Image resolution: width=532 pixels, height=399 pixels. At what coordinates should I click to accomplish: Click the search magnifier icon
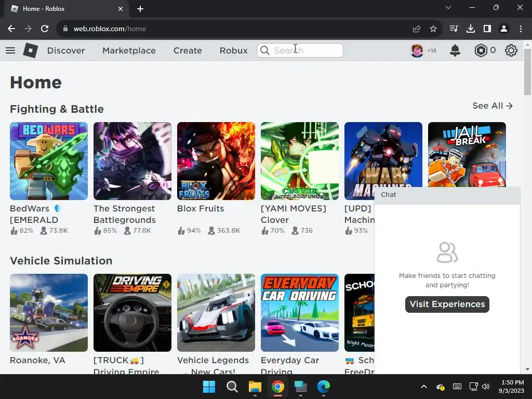(265, 50)
